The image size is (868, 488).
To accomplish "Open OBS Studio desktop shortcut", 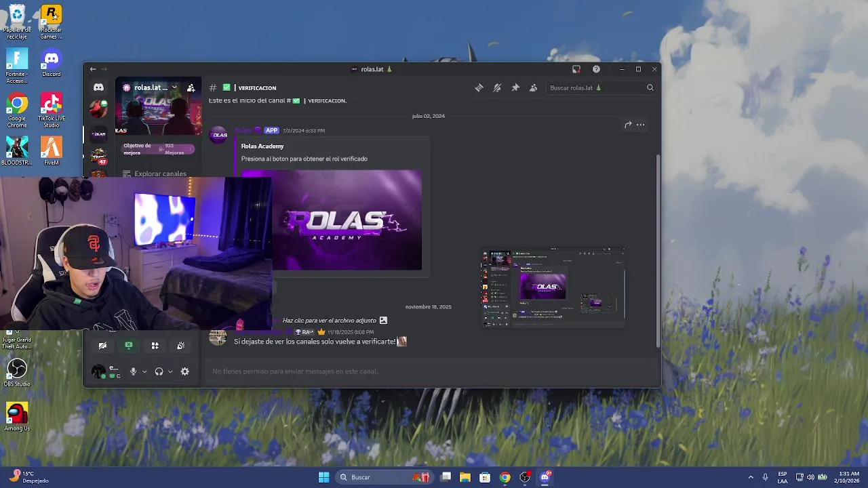I will (x=17, y=372).
